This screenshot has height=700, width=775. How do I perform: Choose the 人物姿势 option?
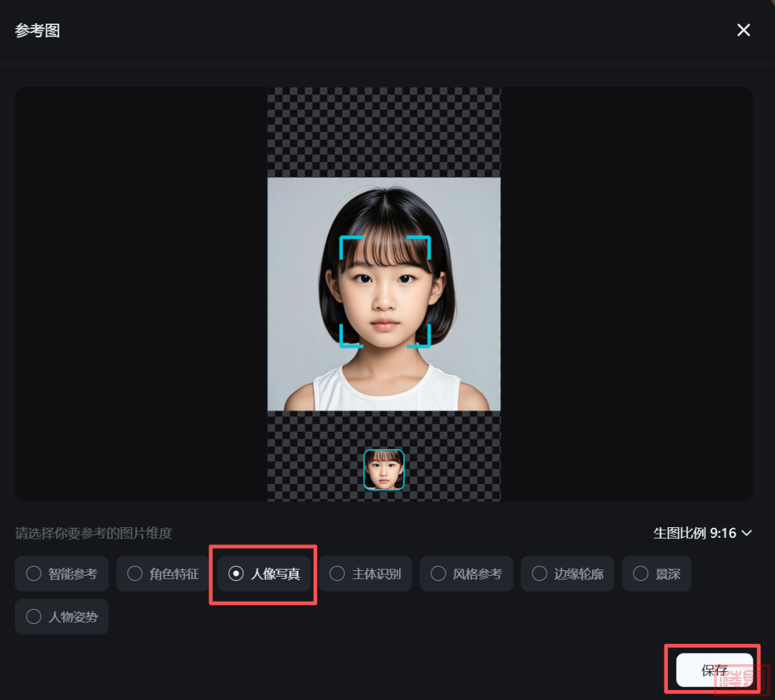[x=62, y=617]
